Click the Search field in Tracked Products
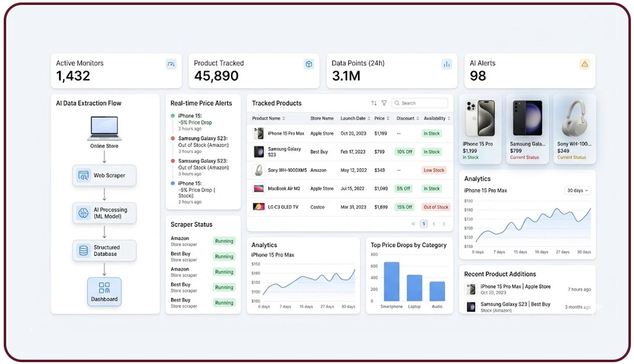 (420, 103)
